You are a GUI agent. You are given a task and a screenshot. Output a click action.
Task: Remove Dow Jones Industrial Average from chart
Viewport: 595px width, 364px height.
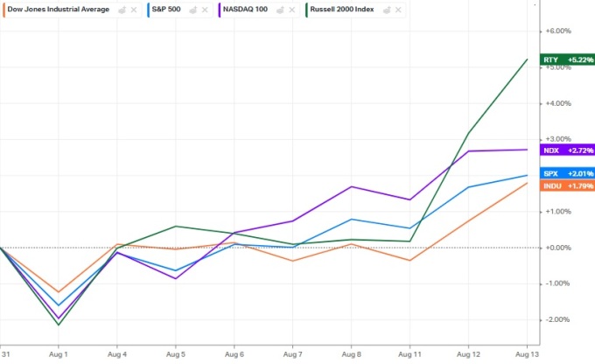pos(134,10)
